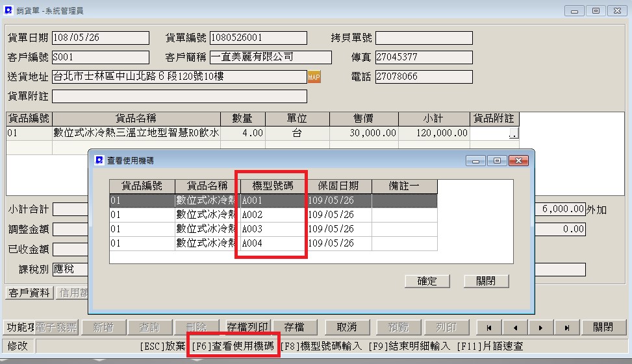Image resolution: width=632 pixels, height=364 pixels.
Task: Open the 客戶資料 tab
Action: pyautogui.click(x=29, y=293)
